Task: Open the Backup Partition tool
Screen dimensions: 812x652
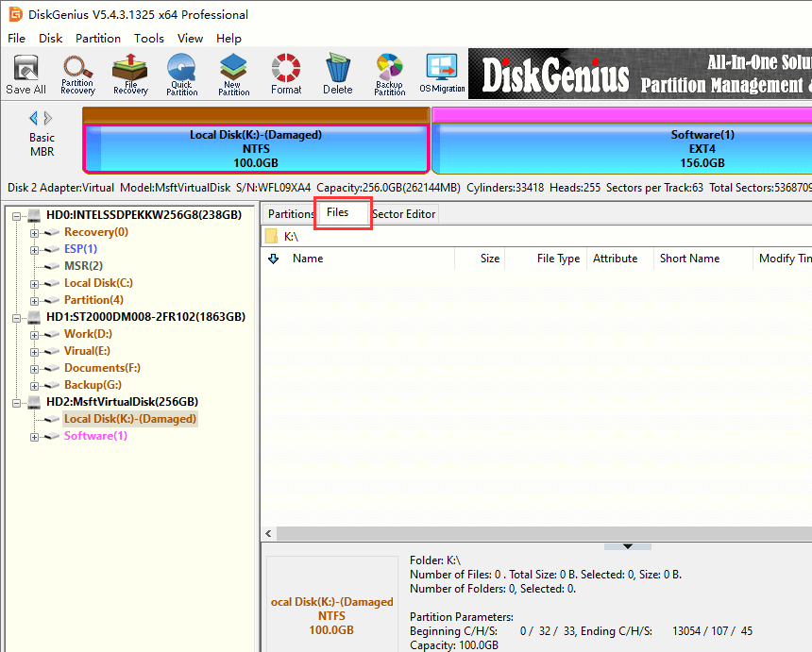Action: pyautogui.click(x=389, y=75)
